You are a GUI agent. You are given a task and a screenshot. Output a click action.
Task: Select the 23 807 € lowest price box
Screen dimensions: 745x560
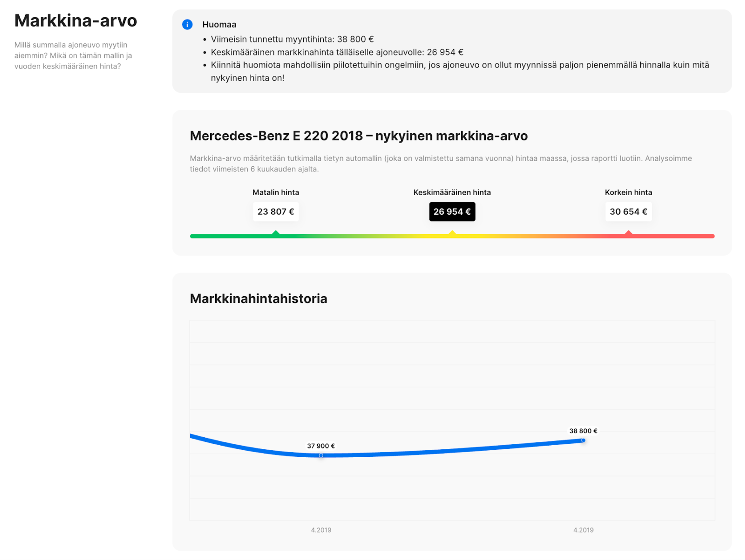(275, 211)
